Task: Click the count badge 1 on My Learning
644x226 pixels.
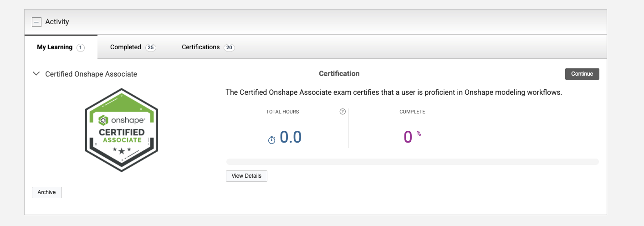Action: click(81, 47)
